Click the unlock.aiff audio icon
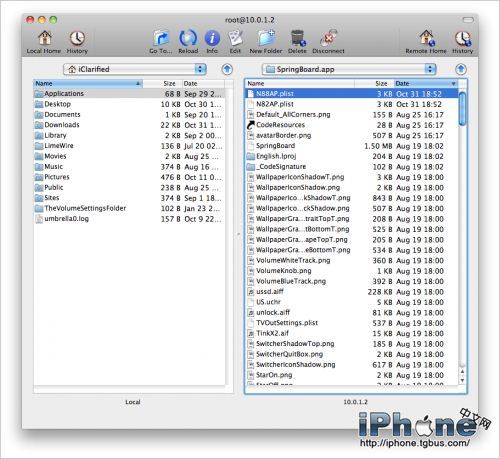Screen dimensions: 500x459 [x=251, y=313]
